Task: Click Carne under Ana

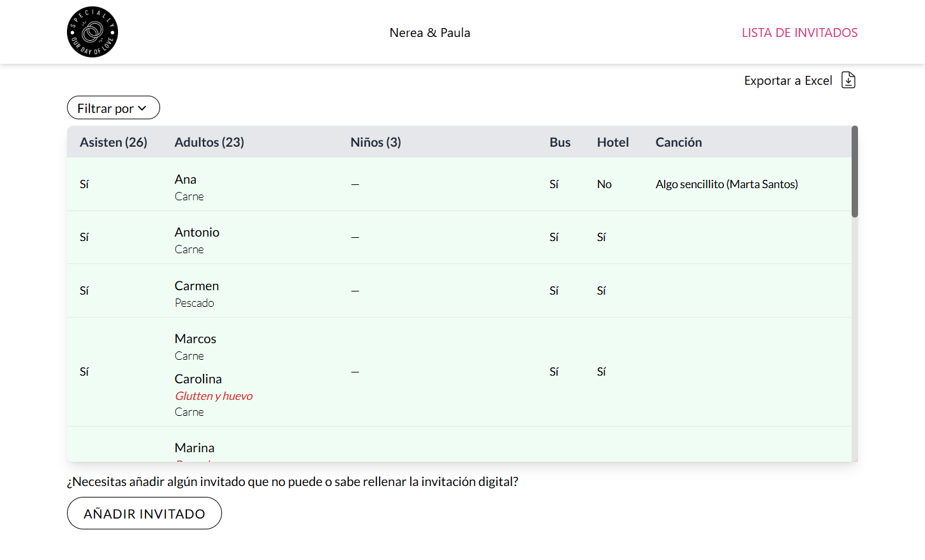Action: pyautogui.click(x=189, y=196)
